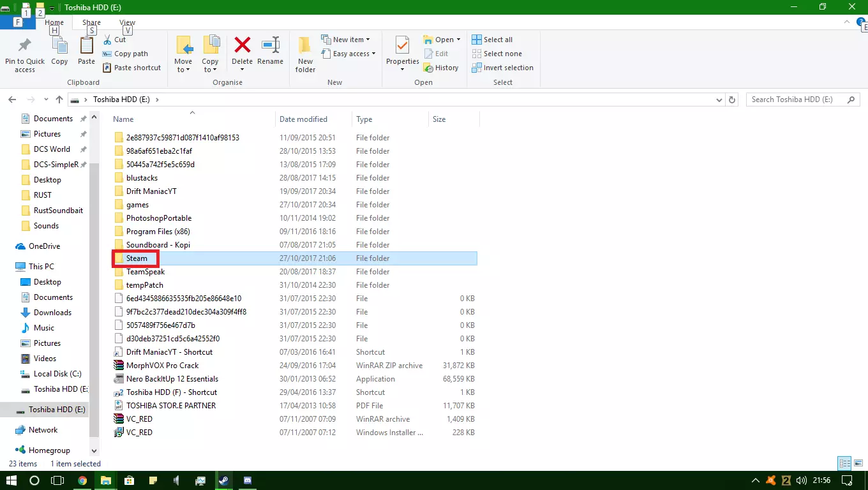Expand the Move to dropdown
Viewport: 868px width, 490px height.
tap(183, 70)
